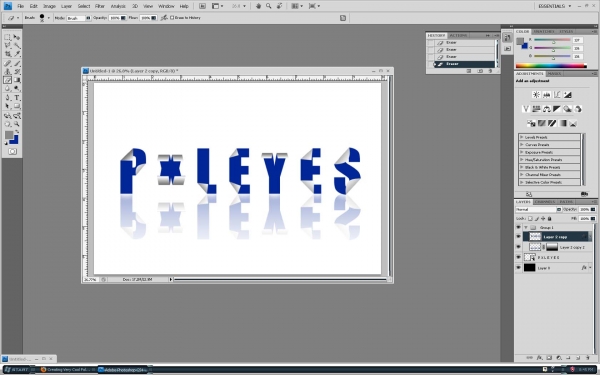This screenshot has width=600, height=375.
Task: Add a Hue/Saturation adjustment
Action: [x=536, y=109]
